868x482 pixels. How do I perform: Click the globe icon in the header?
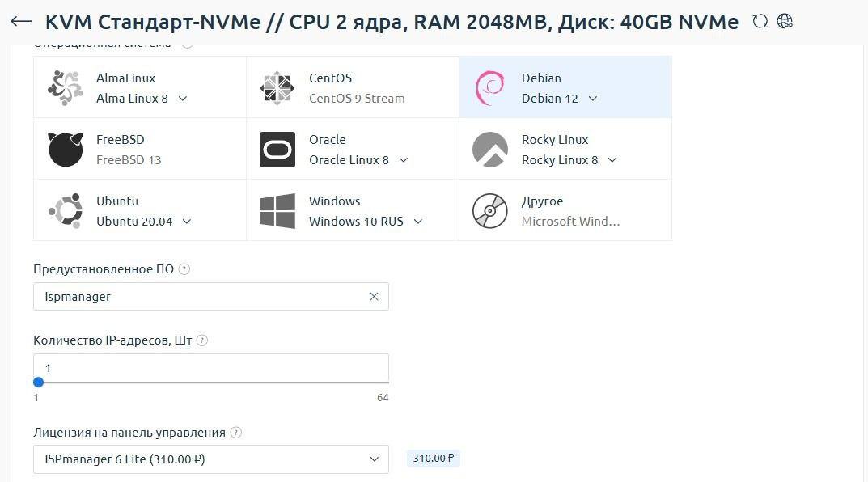(784, 22)
